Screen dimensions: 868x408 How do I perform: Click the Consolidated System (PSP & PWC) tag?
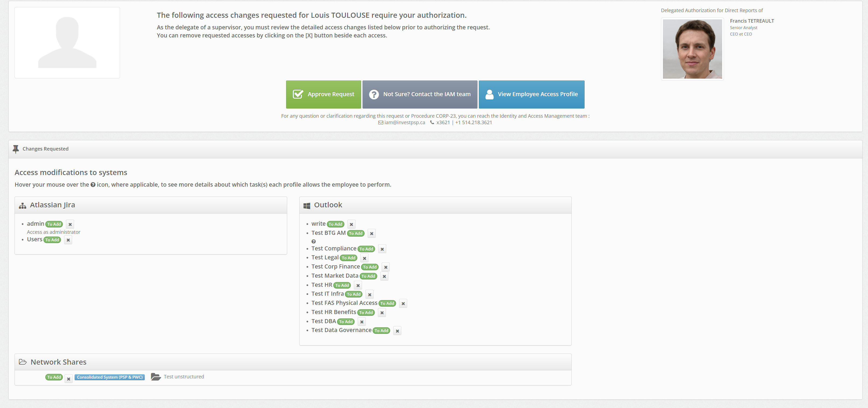(110, 377)
